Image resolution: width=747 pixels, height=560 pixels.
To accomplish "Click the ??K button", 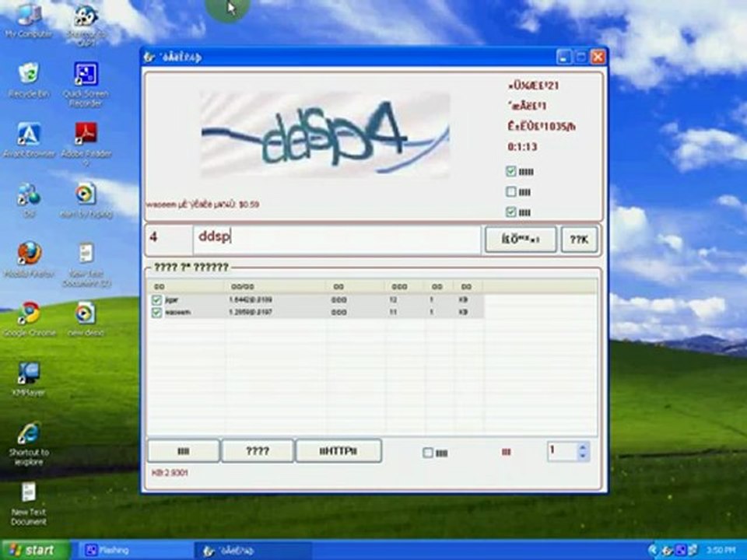I will tap(579, 240).
